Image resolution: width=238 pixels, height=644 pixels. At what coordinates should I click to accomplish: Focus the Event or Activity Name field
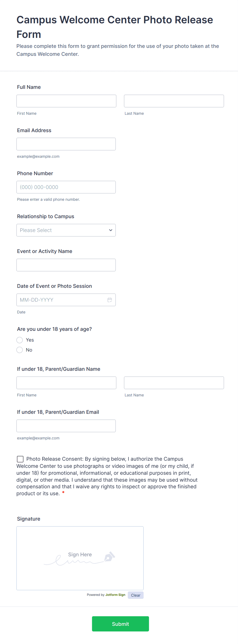coord(66,265)
